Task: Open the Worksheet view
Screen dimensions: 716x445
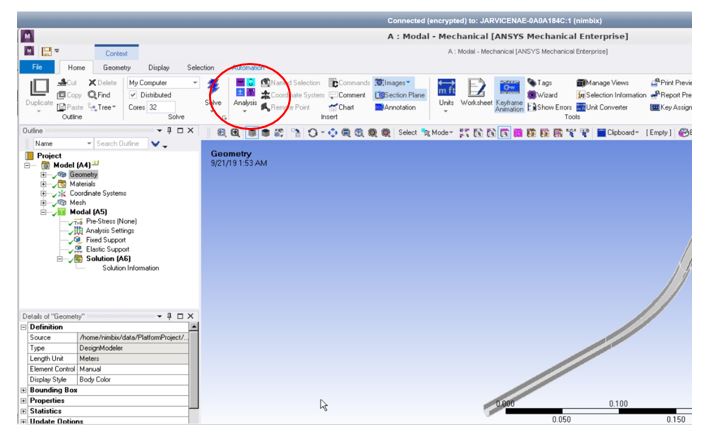Action: [x=476, y=93]
